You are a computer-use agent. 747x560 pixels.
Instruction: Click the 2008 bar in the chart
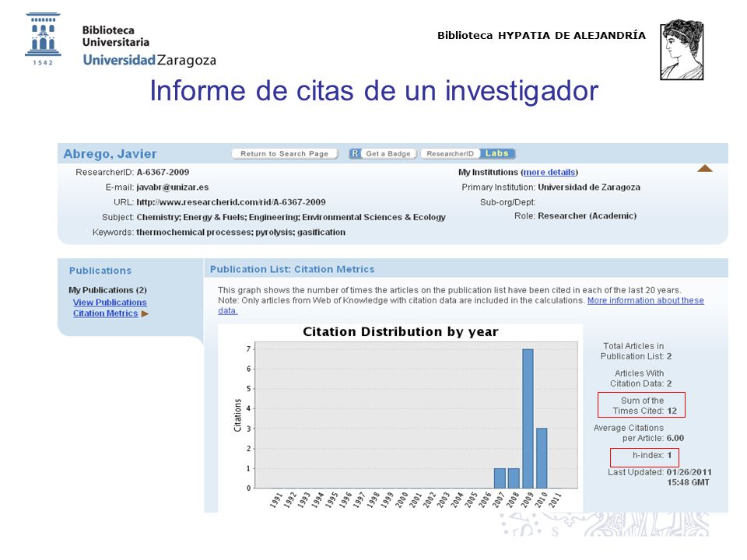514,478
